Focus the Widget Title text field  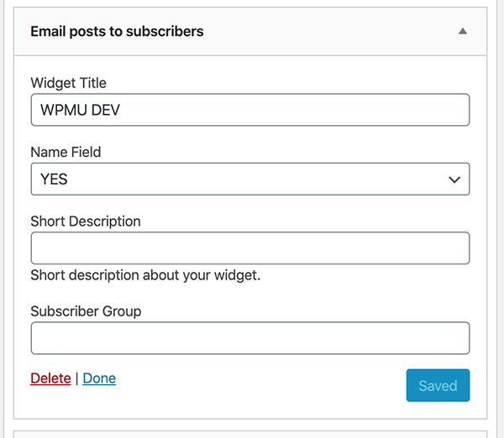pyautogui.click(x=249, y=110)
